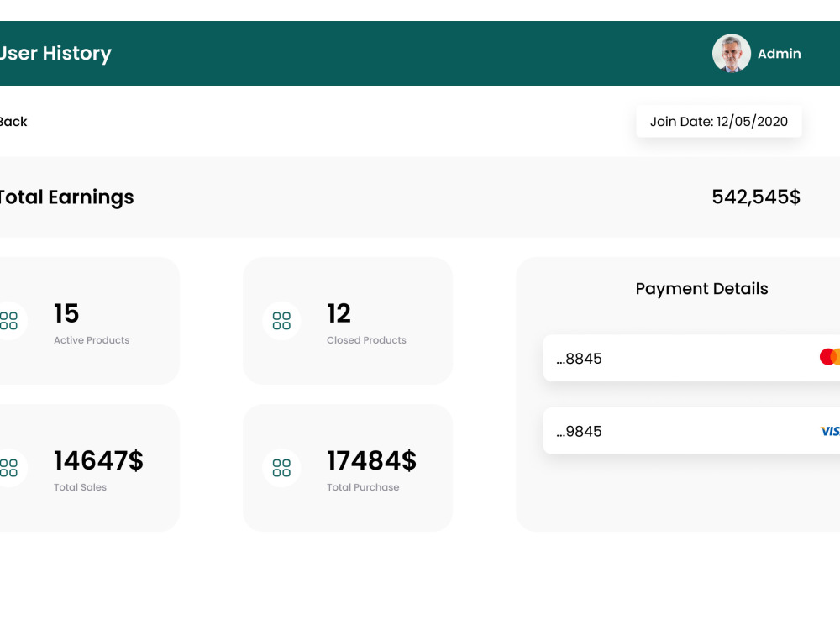Select the Mastercard logo on card 8845

pyautogui.click(x=830, y=357)
